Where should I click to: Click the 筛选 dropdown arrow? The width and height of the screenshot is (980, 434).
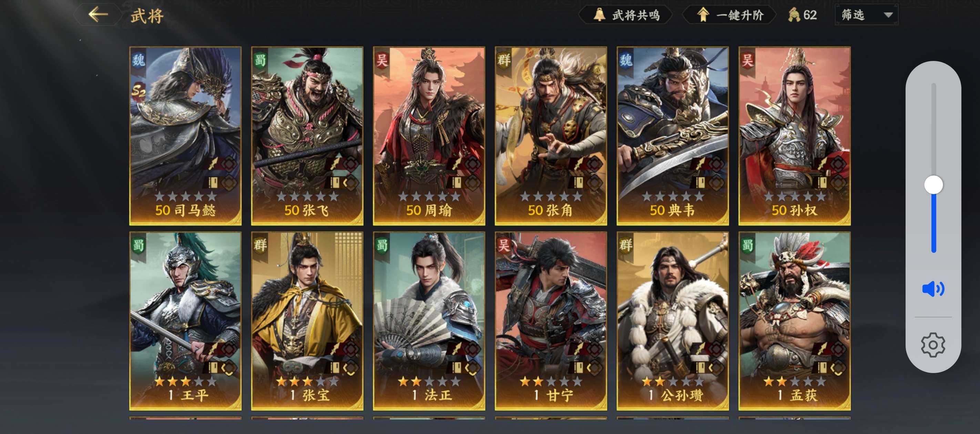pos(888,15)
